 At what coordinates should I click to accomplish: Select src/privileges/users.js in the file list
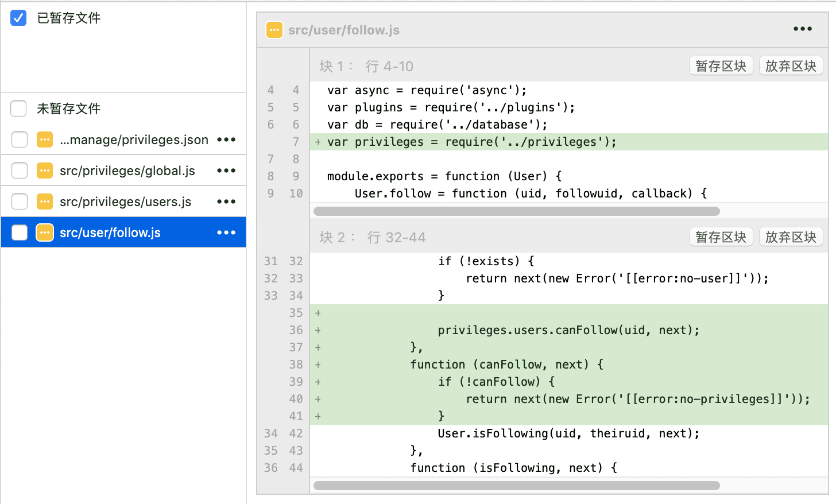pyautogui.click(x=125, y=201)
